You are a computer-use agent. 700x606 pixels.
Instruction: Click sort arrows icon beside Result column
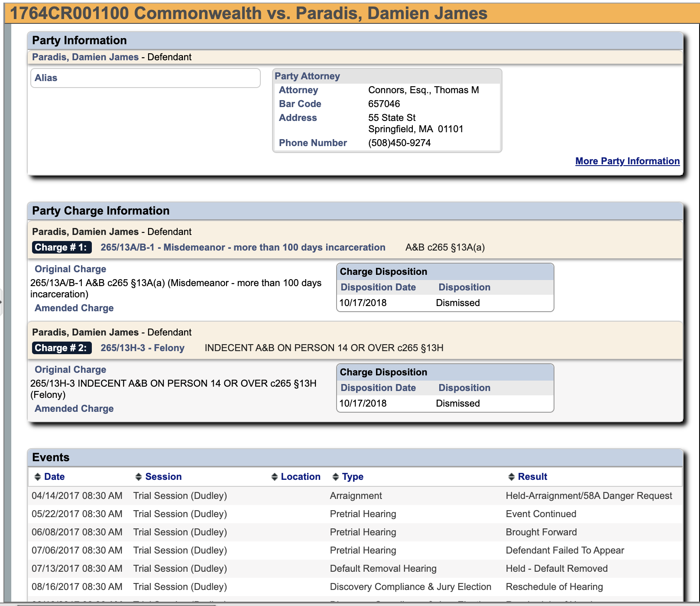511,477
